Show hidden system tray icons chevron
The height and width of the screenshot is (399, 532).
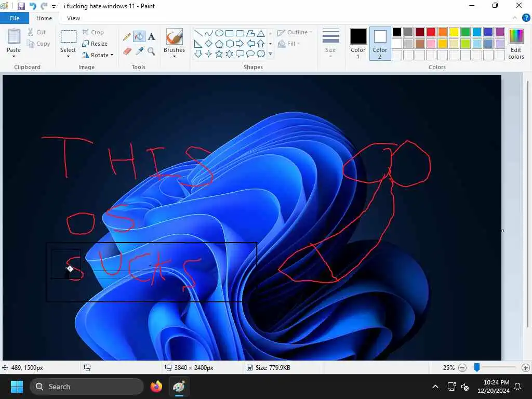click(435, 387)
